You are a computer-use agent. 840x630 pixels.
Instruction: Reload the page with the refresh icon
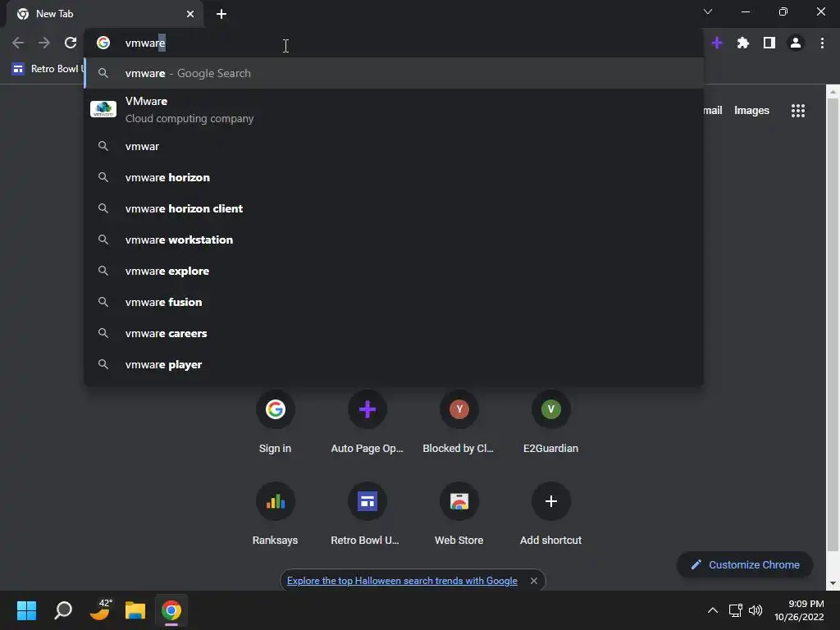[71, 43]
